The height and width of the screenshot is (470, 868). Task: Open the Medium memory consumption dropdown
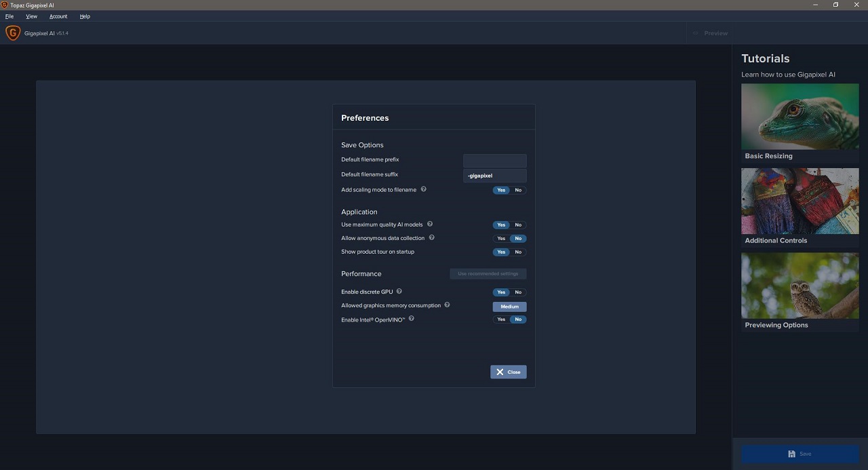click(509, 307)
